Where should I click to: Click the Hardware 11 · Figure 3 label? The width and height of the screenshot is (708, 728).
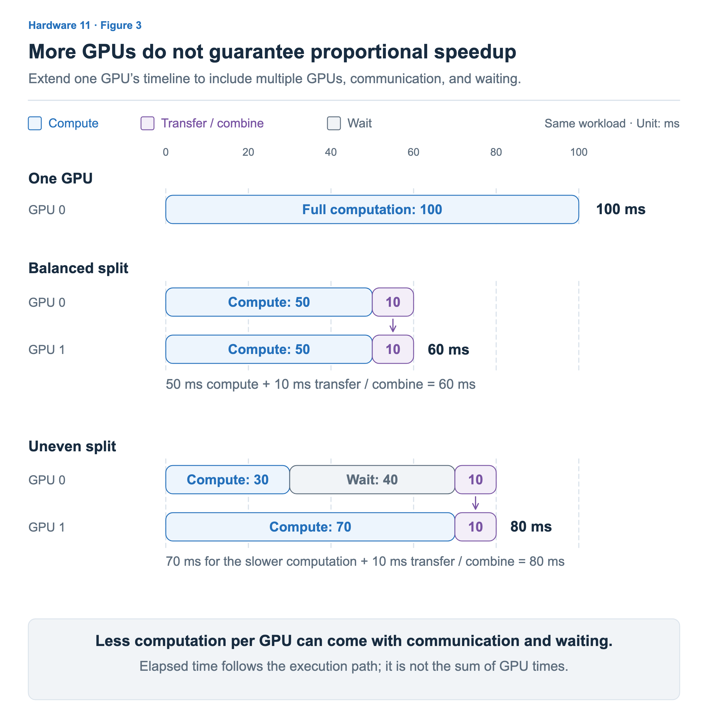click(x=85, y=25)
